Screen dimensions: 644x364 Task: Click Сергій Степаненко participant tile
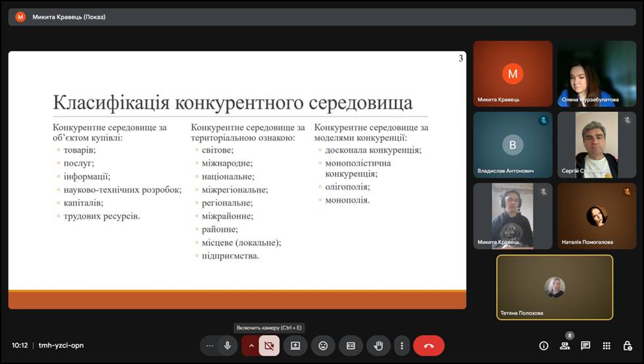[x=597, y=144]
